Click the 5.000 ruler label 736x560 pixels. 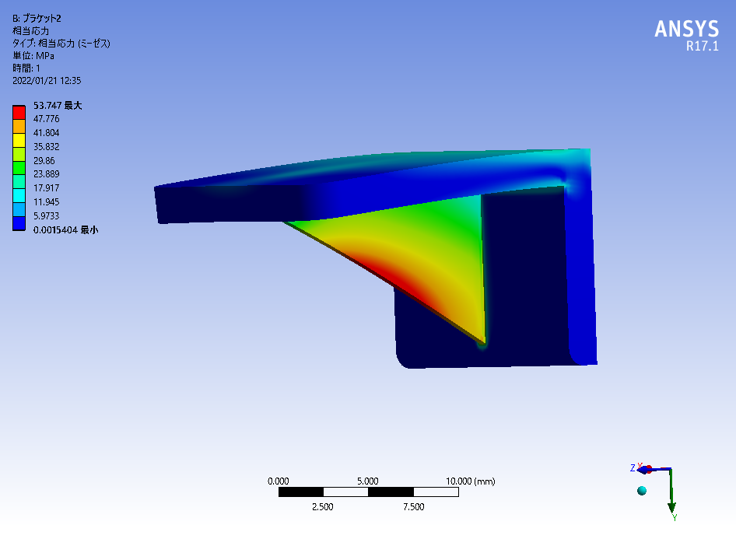(x=367, y=481)
